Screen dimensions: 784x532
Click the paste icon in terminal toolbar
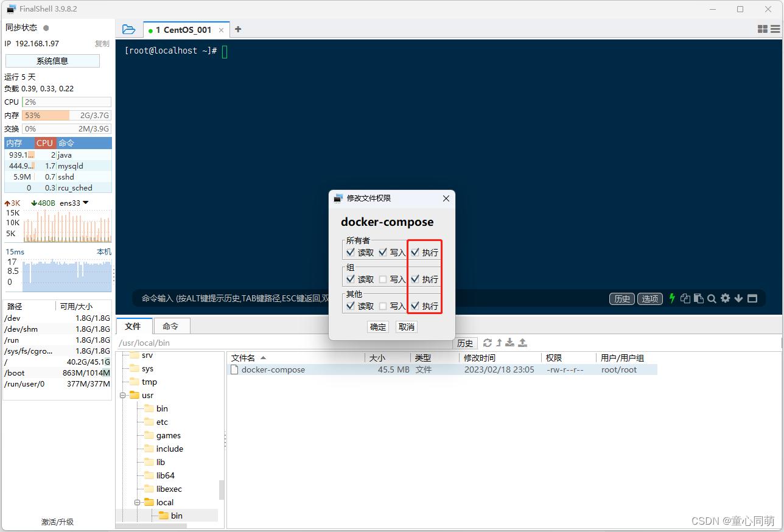[698, 298]
